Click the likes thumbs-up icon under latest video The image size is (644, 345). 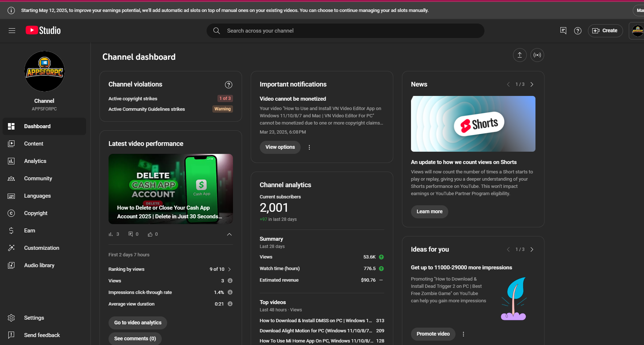[x=150, y=234]
